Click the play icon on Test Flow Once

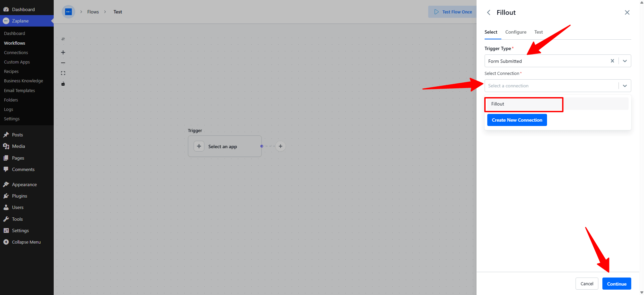pos(437,12)
